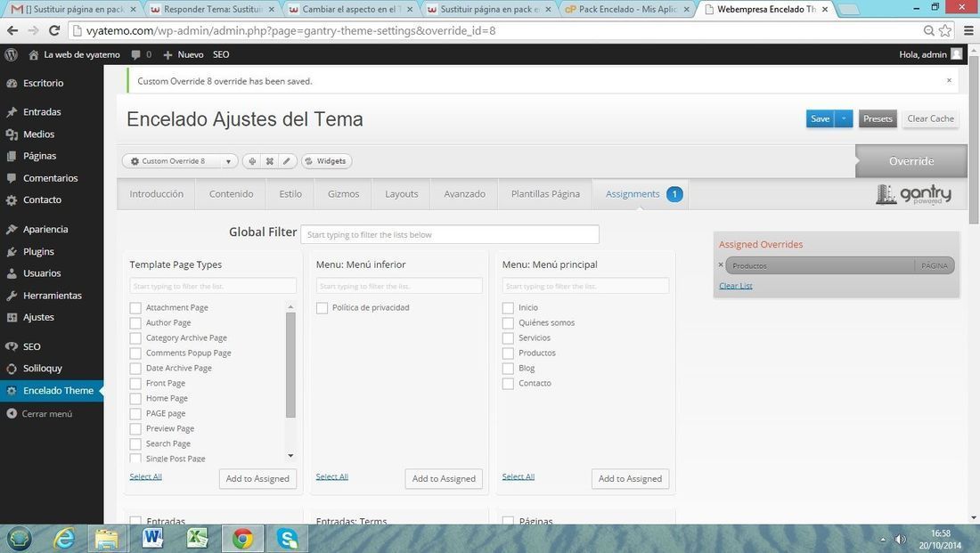
Task: Click Clear Cache button
Action: 931,118
